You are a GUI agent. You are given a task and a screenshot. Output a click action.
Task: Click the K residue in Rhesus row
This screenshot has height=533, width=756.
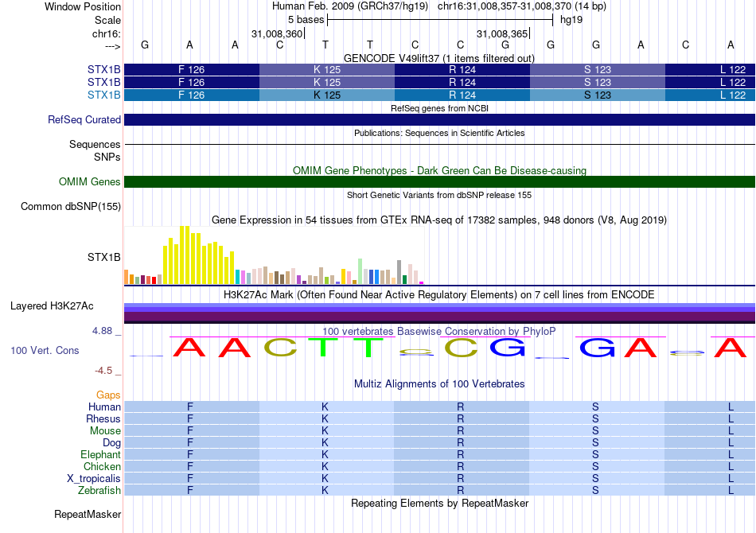[325, 418]
